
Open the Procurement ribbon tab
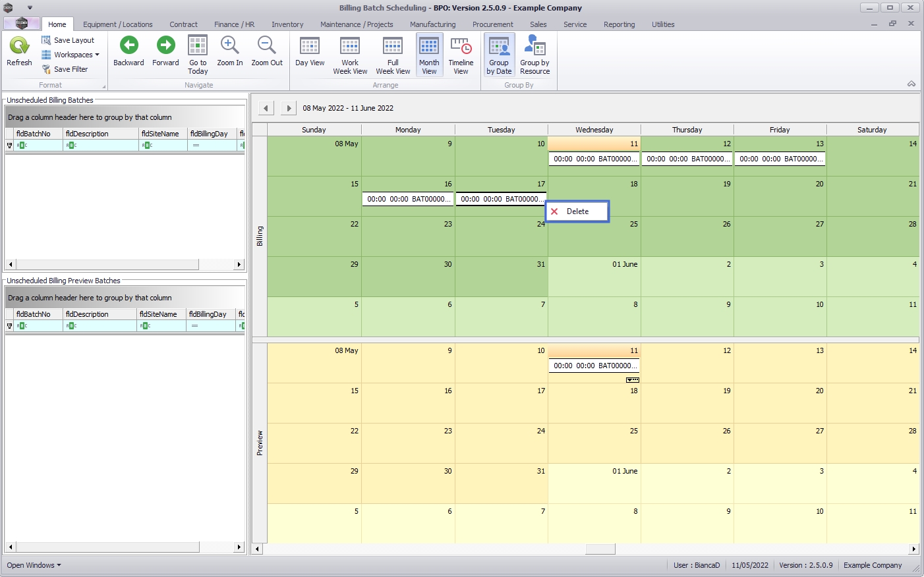point(492,24)
